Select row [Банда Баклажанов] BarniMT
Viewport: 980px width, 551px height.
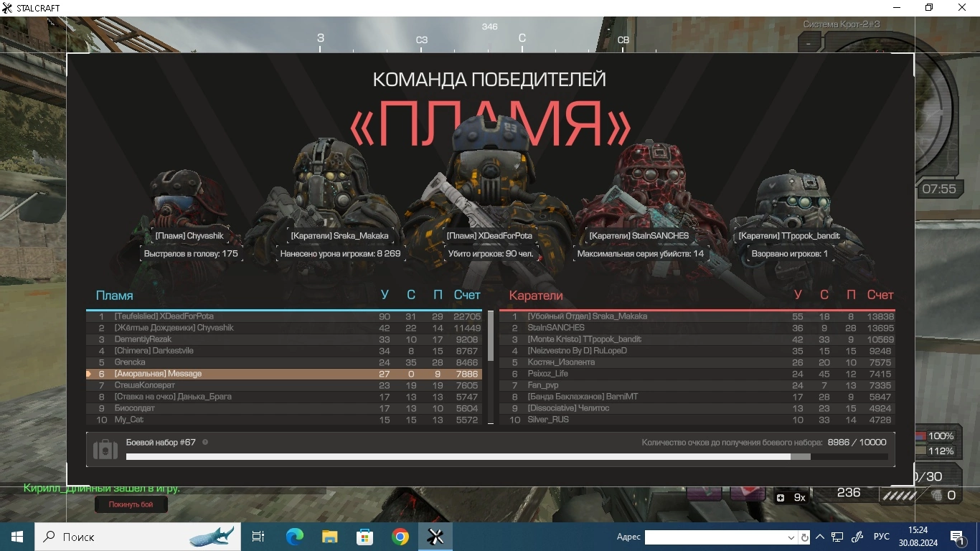pyautogui.click(x=697, y=397)
